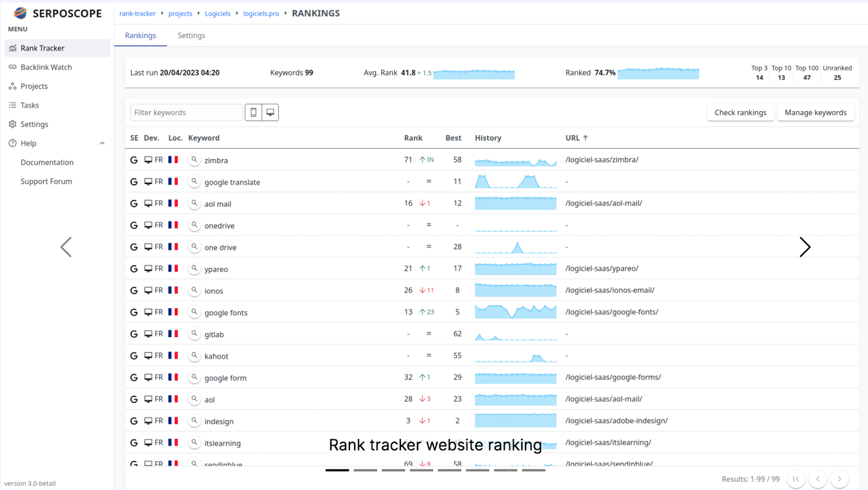Viewport: 868px width, 490px height.
Task: Click desktop device icon in ionos row
Action: pos(148,290)
